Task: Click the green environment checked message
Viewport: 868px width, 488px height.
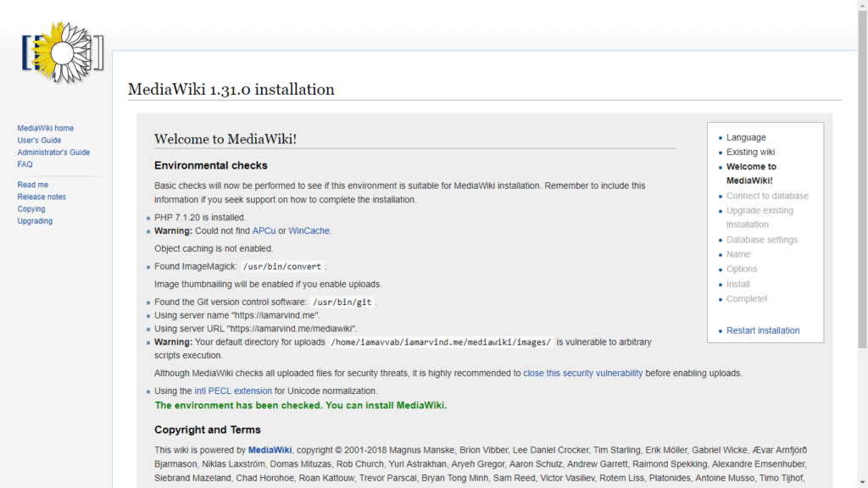Action: (301, 406)
